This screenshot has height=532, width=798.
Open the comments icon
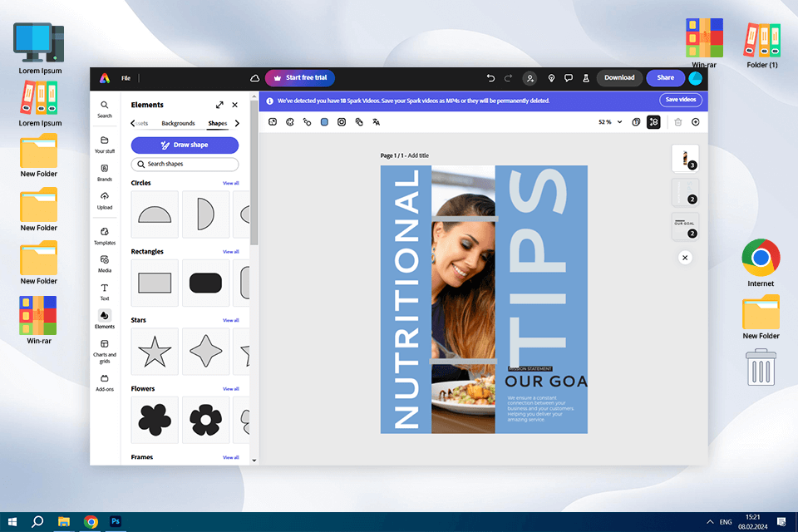pos(569,78)
